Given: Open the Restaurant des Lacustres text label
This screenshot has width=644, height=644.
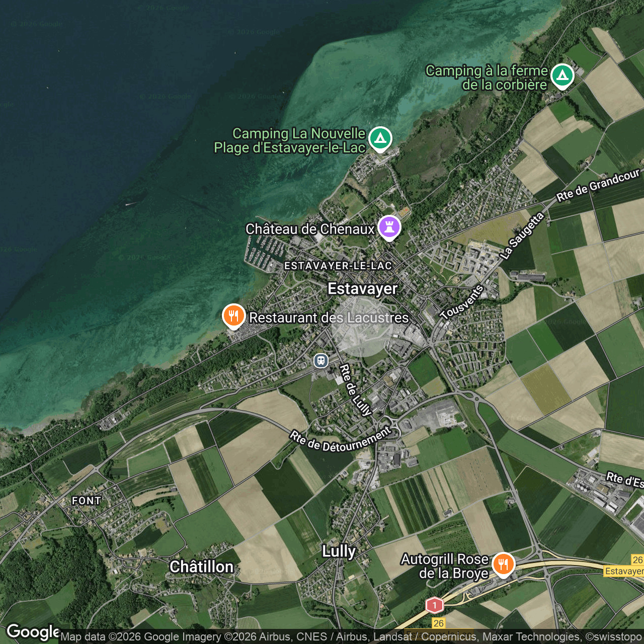Looking at the screenshot, I should 329,318.
